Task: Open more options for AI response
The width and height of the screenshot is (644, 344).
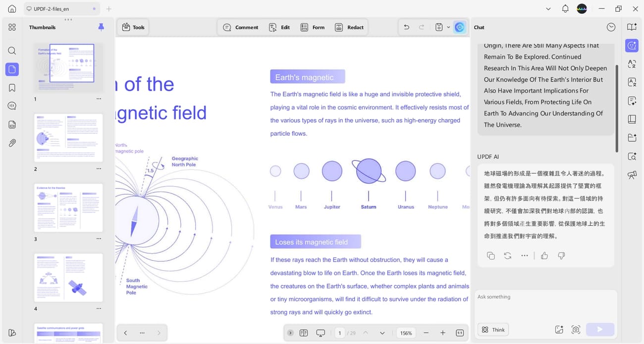Action: point(525,255)
